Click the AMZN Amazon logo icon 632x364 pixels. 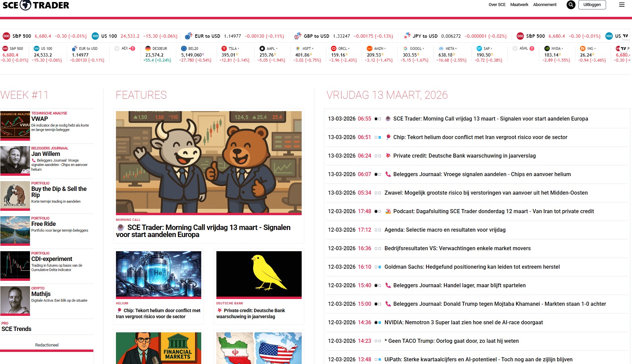(x=369, y=48)
